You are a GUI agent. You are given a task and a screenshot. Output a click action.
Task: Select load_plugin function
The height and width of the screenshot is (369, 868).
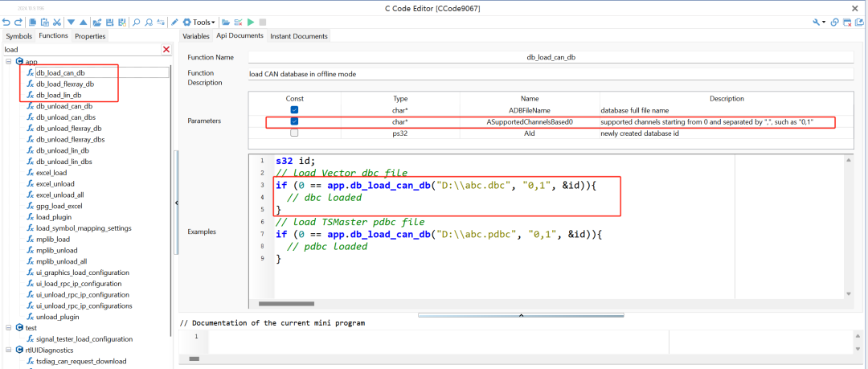(x=55, y=216)
